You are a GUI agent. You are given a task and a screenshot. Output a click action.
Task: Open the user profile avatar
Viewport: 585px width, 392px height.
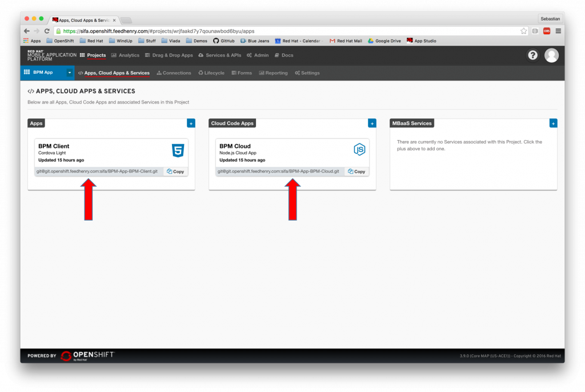pos(551,55)
